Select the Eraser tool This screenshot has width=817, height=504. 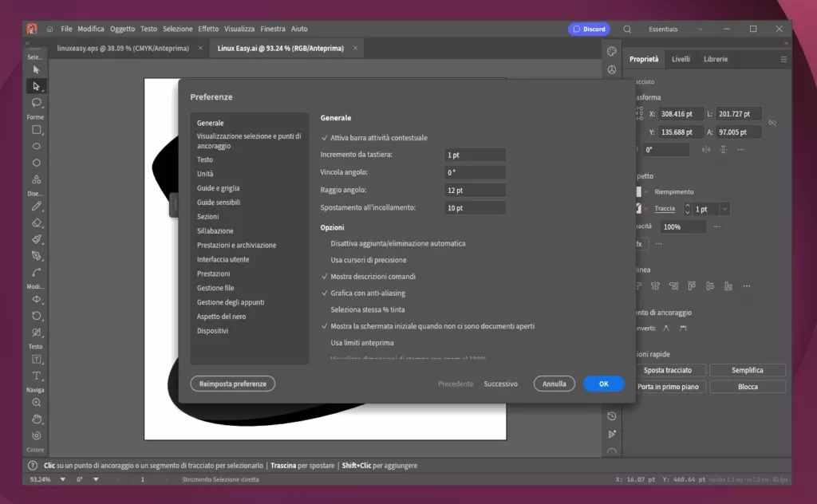pyautogui.click(x=36, y=223)
